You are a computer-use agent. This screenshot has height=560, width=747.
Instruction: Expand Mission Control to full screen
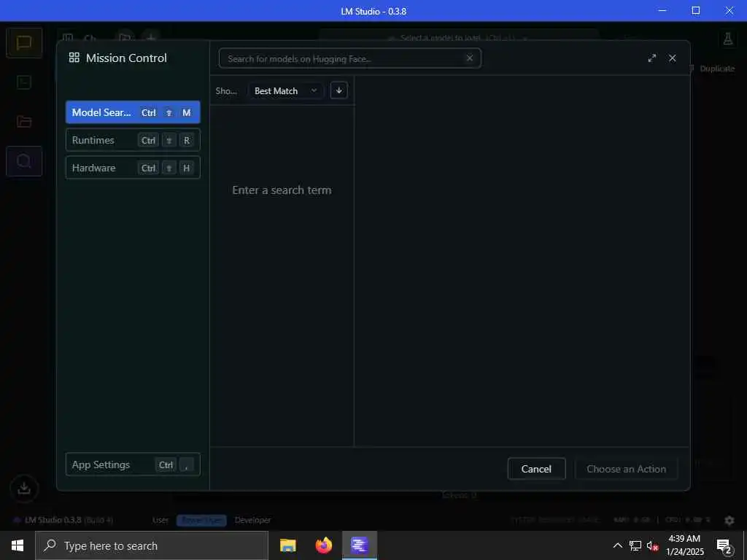(652, 58)
